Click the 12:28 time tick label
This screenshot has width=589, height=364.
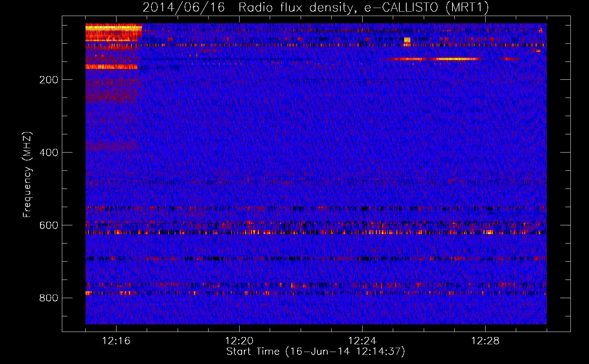click(x=485, y=341)
